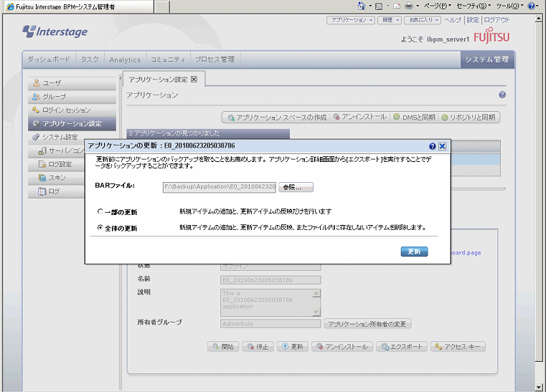Click the 説明 text area
The image size is (546, 392).
(267, 302)
